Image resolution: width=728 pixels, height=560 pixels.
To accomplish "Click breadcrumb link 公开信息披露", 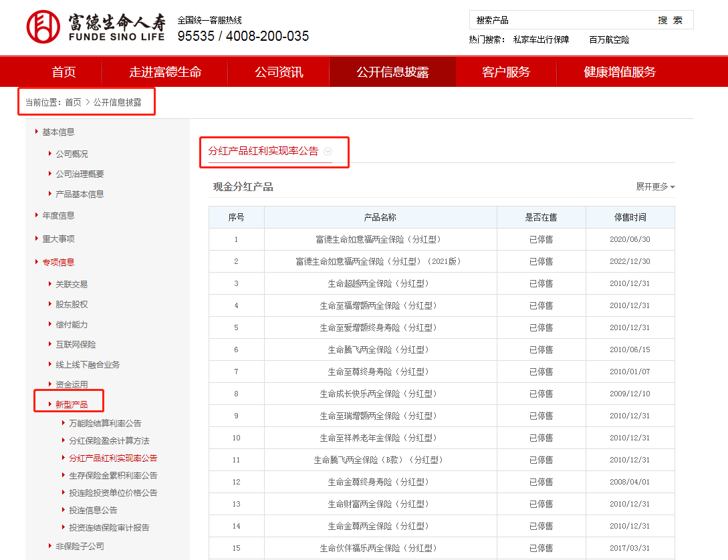I will click(118, 102).
